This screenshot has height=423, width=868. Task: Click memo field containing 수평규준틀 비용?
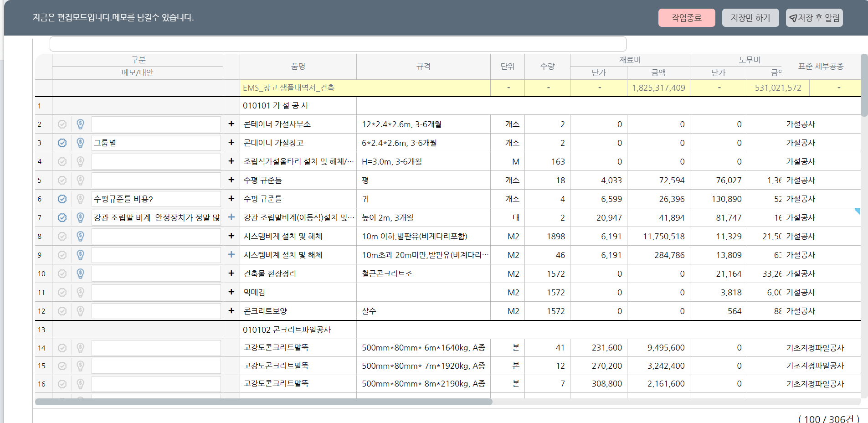[156, 199]
